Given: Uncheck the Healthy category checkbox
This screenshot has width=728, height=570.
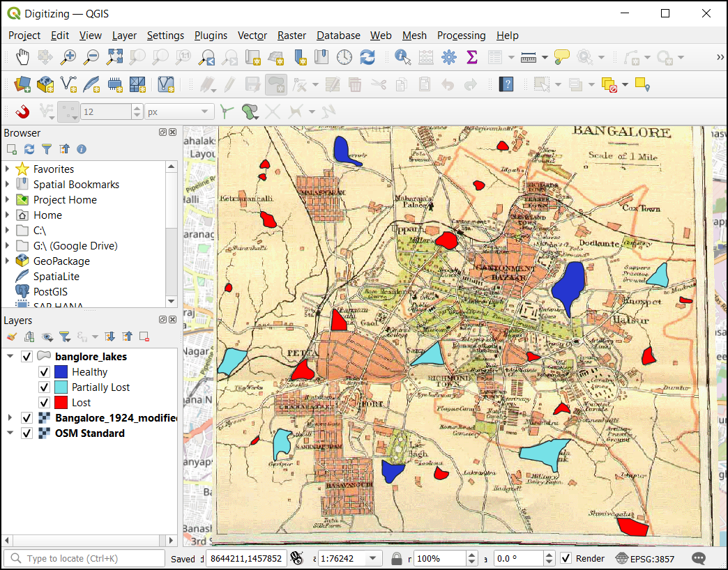Looking at the screenshot, I should click(44, 372).
